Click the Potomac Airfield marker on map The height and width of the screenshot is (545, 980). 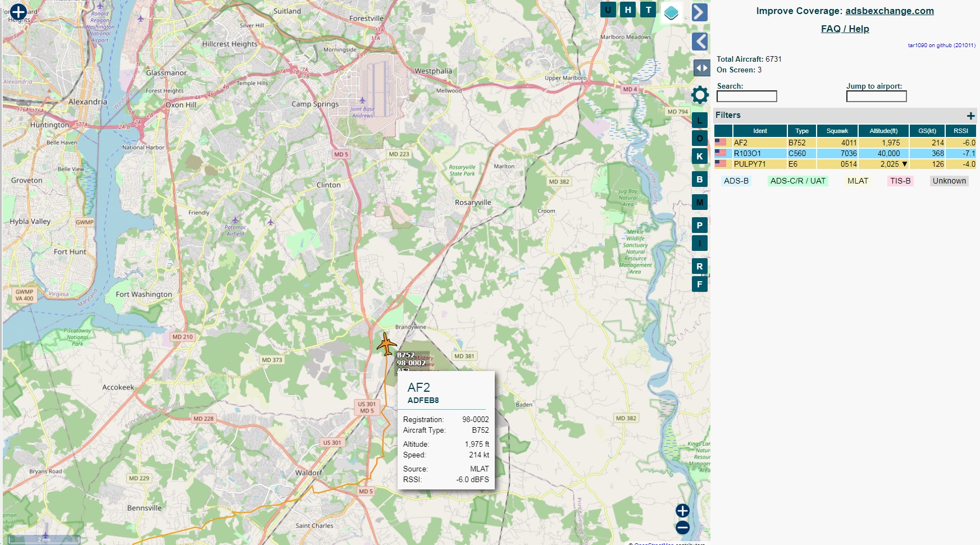click(x=235, y=220)
